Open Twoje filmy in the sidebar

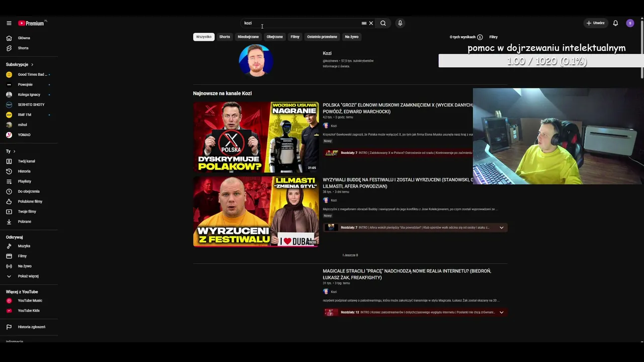click(29, 212)
